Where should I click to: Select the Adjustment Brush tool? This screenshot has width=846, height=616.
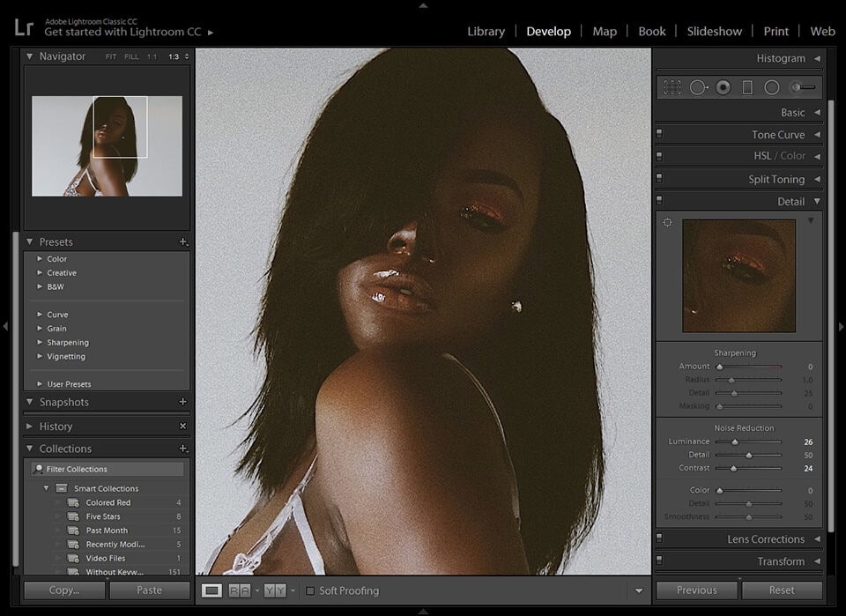point(803,87)
